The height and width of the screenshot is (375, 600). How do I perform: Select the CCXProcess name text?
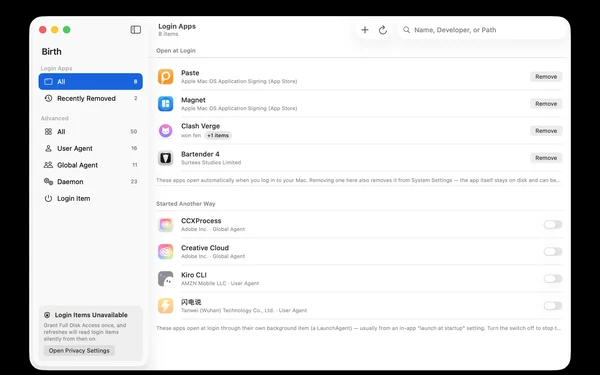(201, 221)
